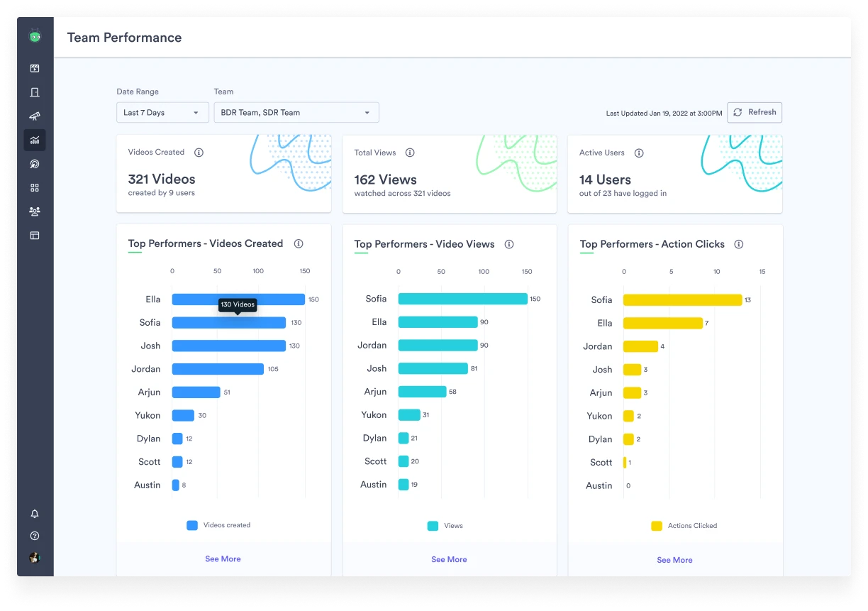868x611 pixels.
Task: Click the Last Updated Jan 19, 2022 timestamp
Action: click(664, 113)
